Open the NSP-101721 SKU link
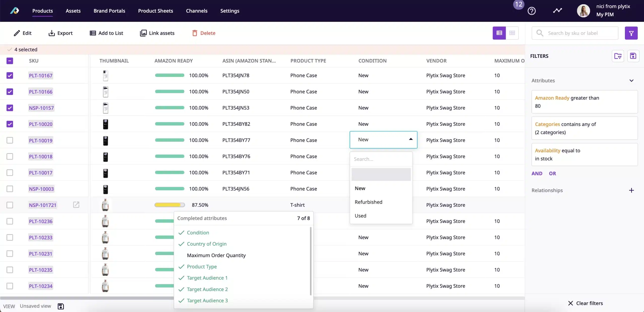This screenshot has width=644, height=312. click(x=43, y=205)
